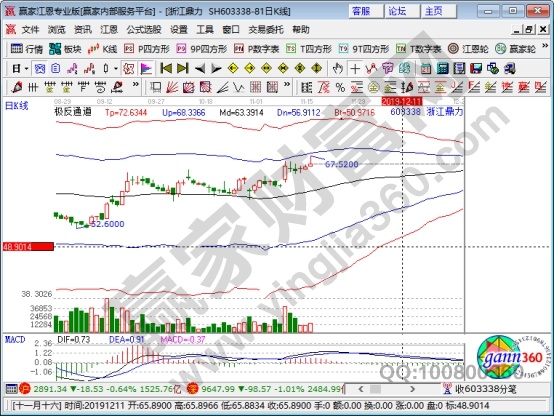Viewport: 554px width, 416px height.
Task: Open the 江恩轮 Gann wheel tool
Action: pos(468,49)
